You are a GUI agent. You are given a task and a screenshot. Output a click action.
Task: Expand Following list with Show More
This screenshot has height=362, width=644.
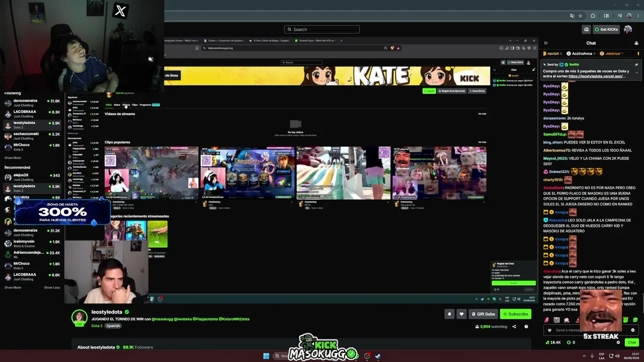coord(13,158)
